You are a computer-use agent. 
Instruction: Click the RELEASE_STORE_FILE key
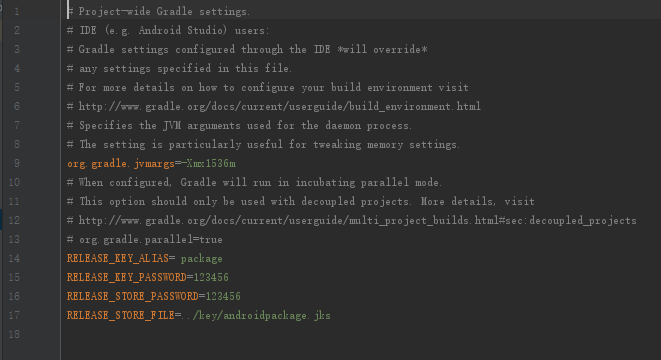[x=121, y=315]
